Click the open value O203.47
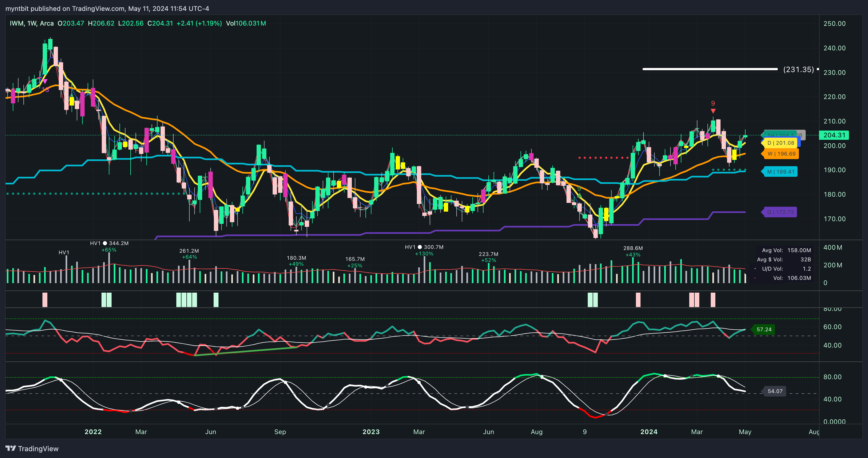 (71, 23)
